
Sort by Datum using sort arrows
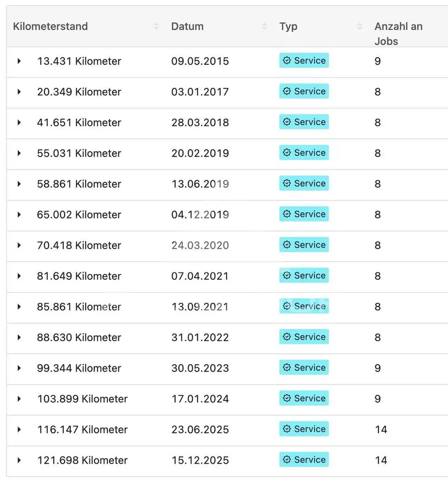click(x=264, y=27)
